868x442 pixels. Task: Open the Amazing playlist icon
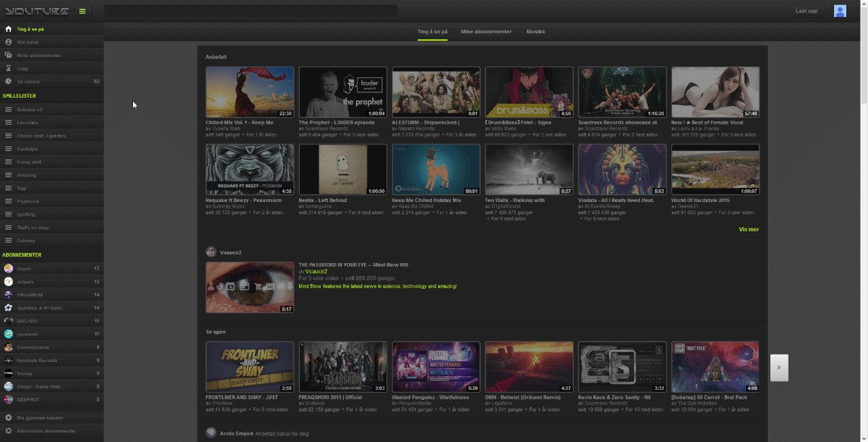8,175
